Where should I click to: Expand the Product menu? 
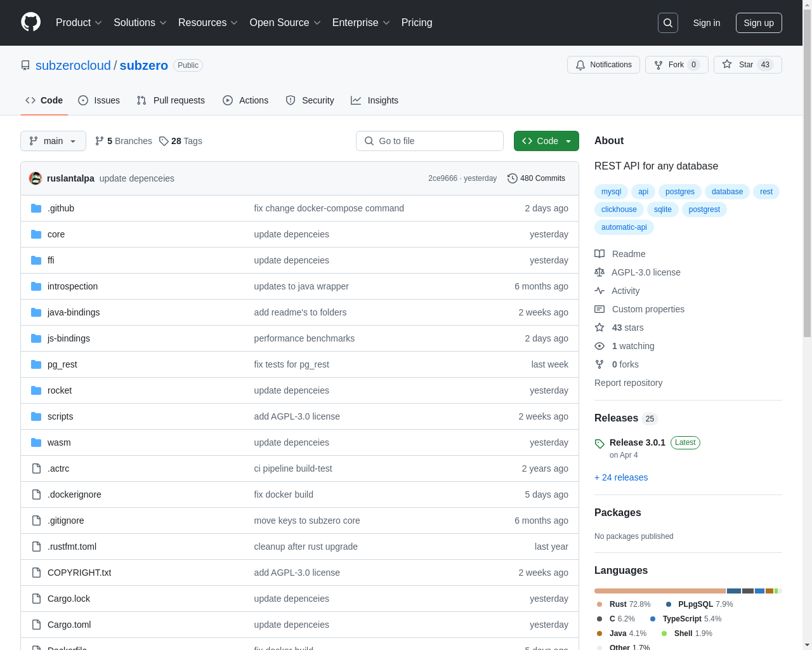(79, 23)
